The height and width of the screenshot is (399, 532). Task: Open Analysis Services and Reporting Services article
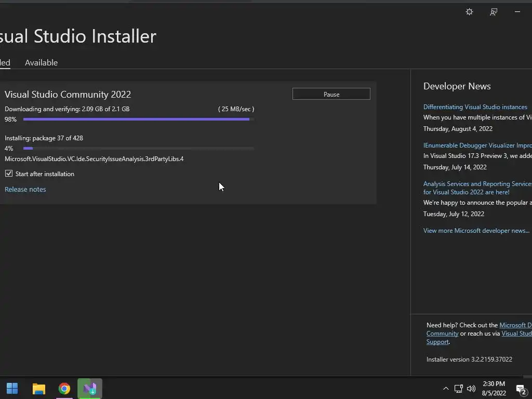coord(477,188)
